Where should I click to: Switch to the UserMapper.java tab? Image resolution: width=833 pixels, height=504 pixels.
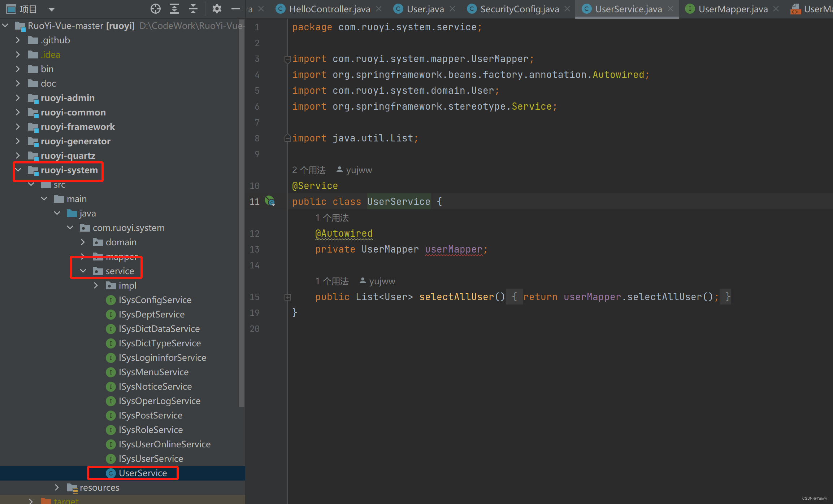pyautogui.click(x=733, y=9)
